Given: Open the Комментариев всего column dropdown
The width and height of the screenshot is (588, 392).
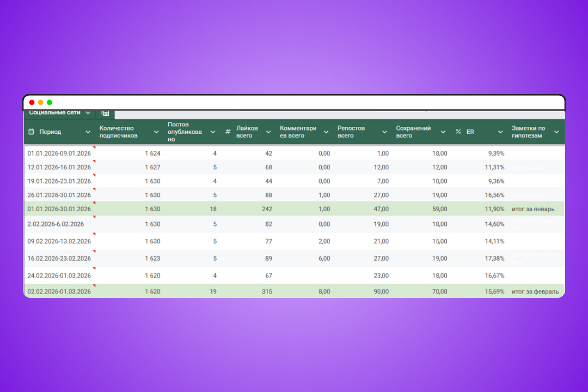Looking at the screenshot, I should click(x=326, y=132).
